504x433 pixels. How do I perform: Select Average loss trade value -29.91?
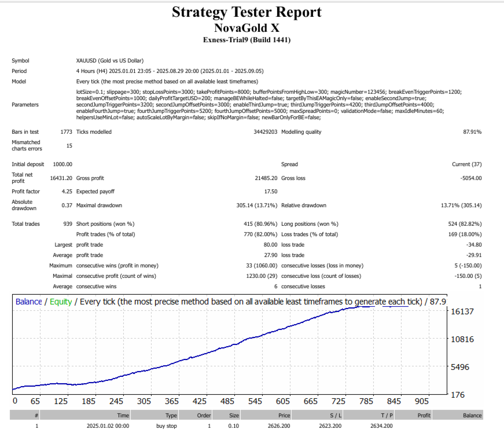point(474,255)
